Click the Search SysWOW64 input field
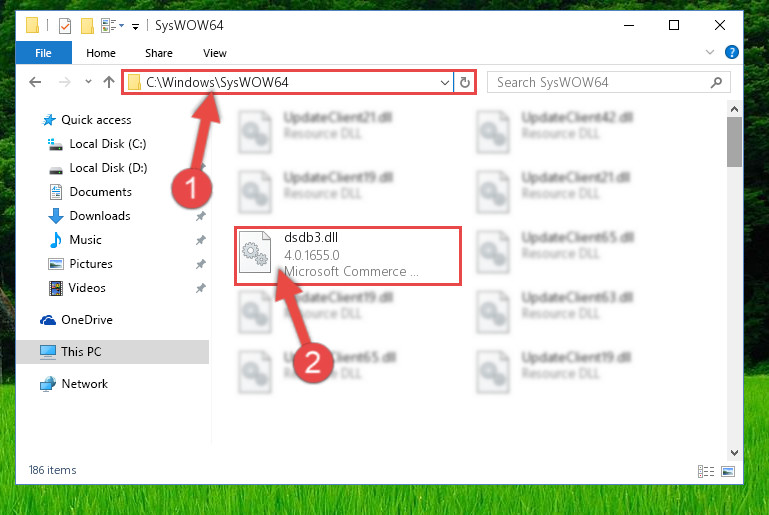The width and height of the screenshot is (769, 515). point(599,82)
